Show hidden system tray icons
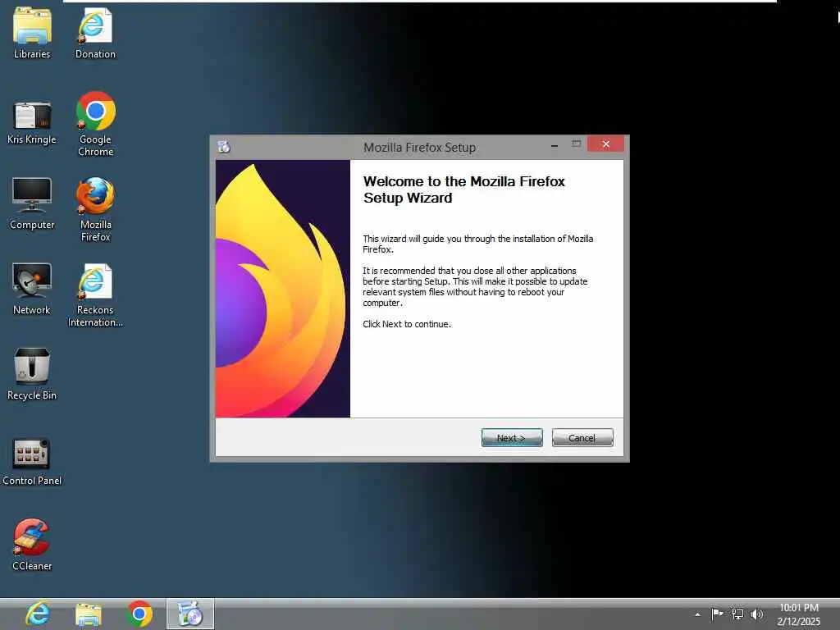The width and height of the screenshot is (840, 630). coord(697,614)
